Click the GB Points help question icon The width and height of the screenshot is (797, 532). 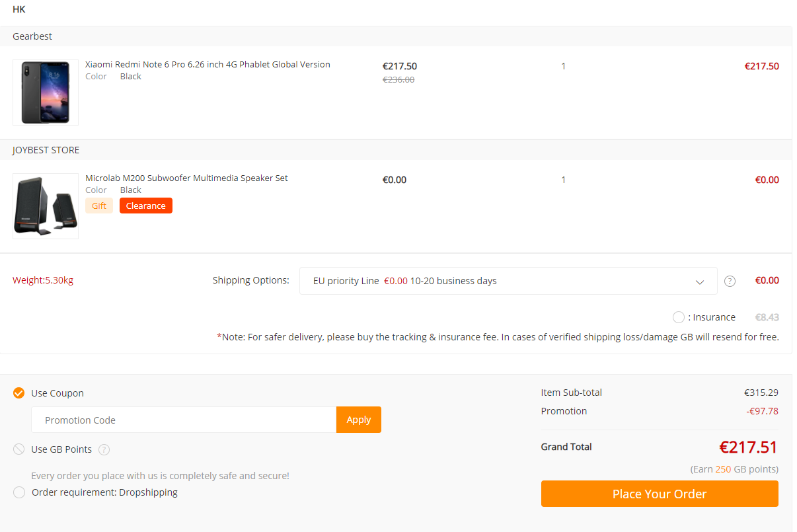click(104, 449)
